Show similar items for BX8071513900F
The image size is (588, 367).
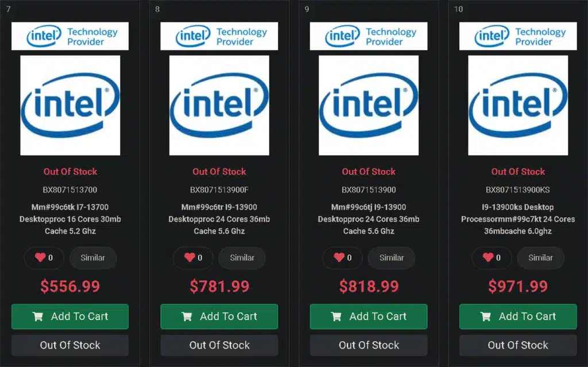click(x=242, y=258)
